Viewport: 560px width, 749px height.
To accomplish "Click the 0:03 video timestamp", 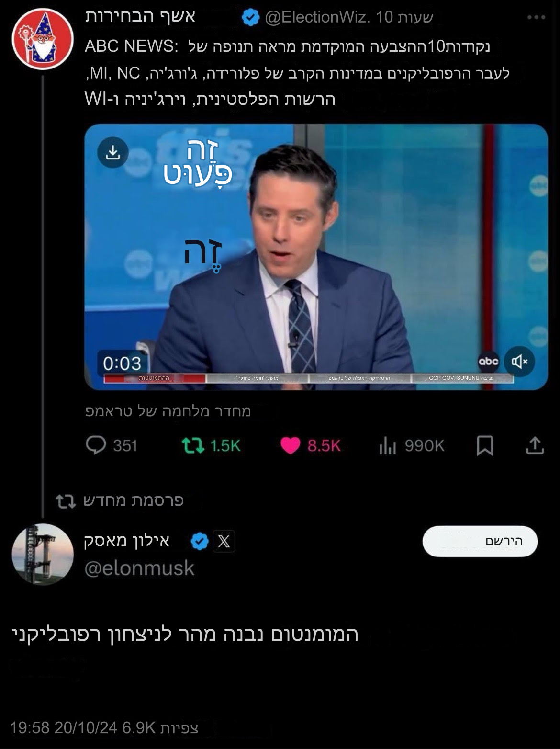I will pyautogui.click(x=123, y=363).
